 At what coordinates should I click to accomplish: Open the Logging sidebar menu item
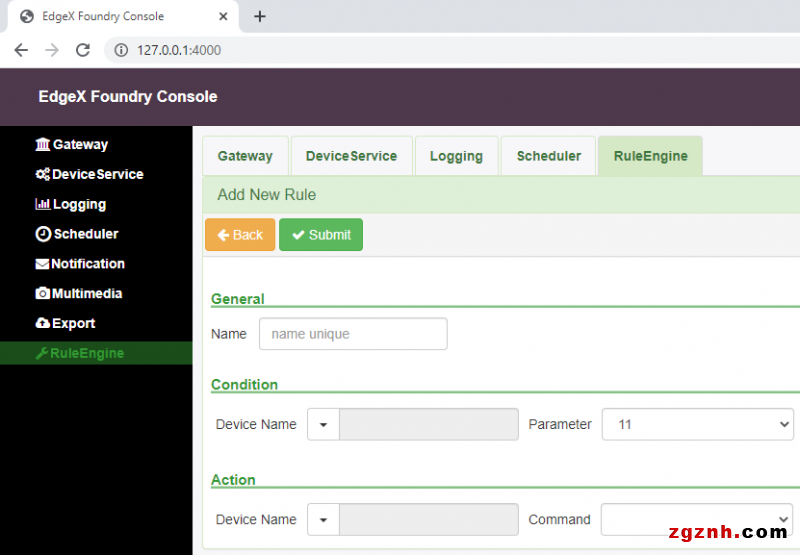pyautogui.click(x=96, y=204)
